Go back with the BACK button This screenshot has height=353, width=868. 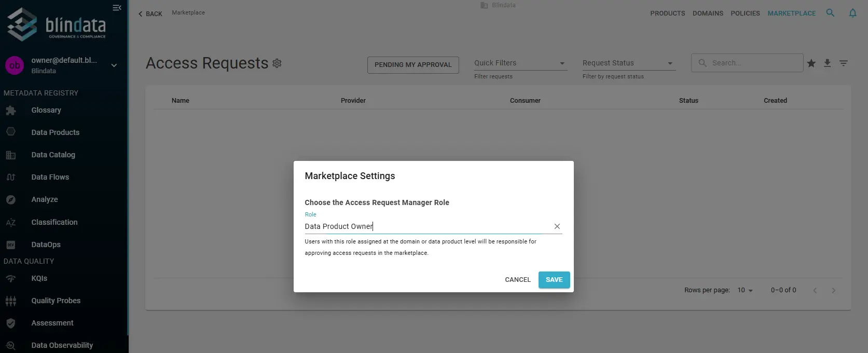[150, 14]
